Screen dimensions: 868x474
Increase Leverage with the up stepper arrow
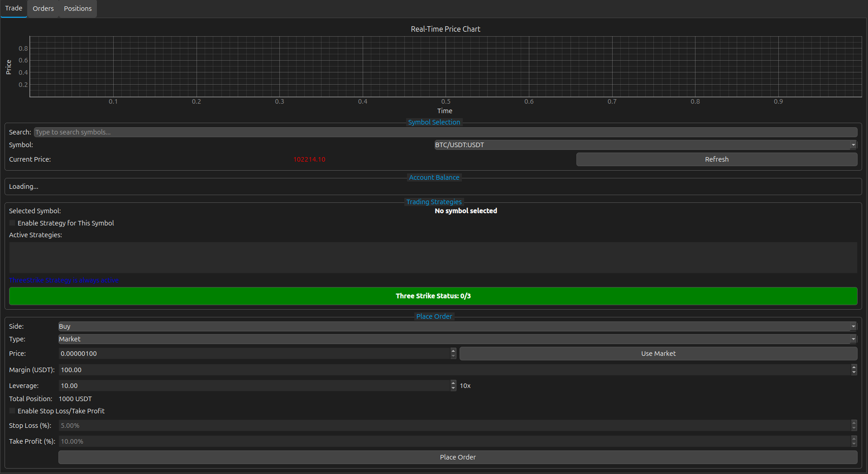coord(453,383)
